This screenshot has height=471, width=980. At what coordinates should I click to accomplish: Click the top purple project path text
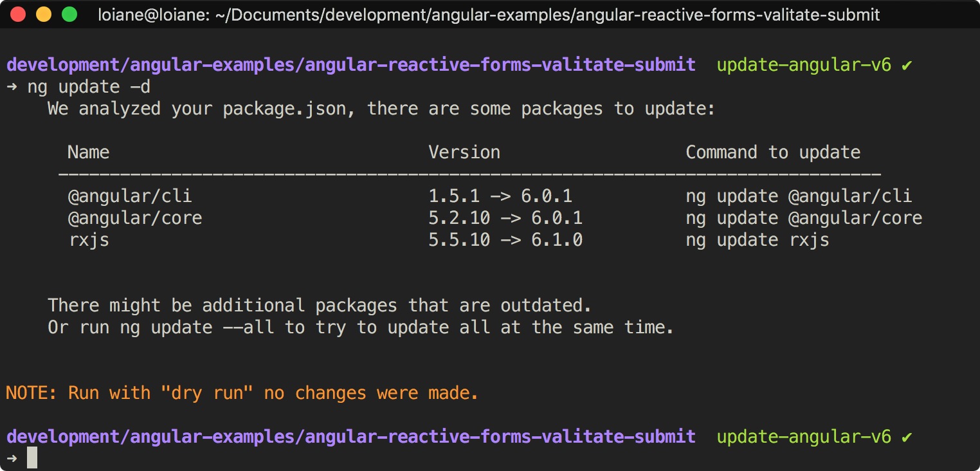[351, 65]
